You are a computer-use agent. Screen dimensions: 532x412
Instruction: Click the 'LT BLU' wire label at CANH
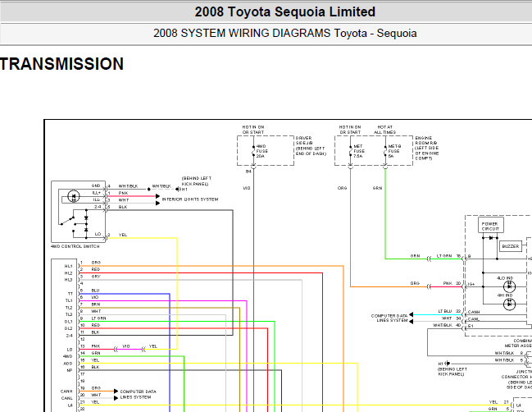coord(445,311)
